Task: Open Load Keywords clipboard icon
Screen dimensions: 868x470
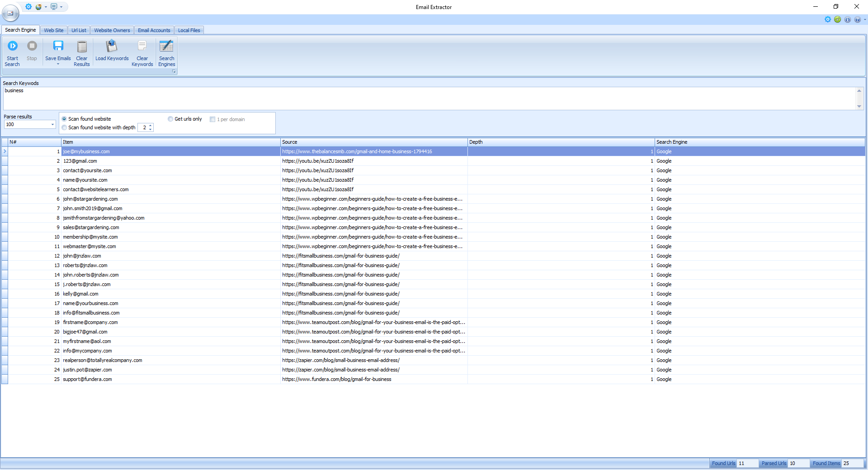Action: 112,46
